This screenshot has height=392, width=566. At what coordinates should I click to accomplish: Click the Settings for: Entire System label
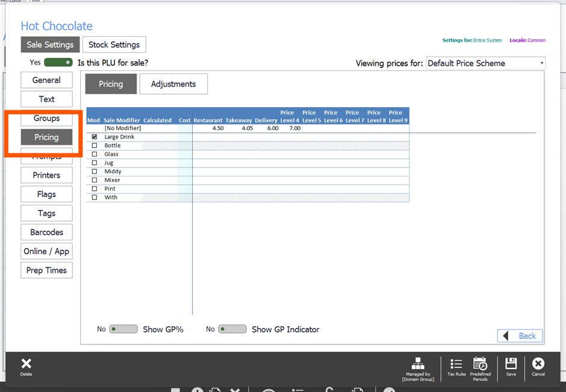(x=472, y=40)
